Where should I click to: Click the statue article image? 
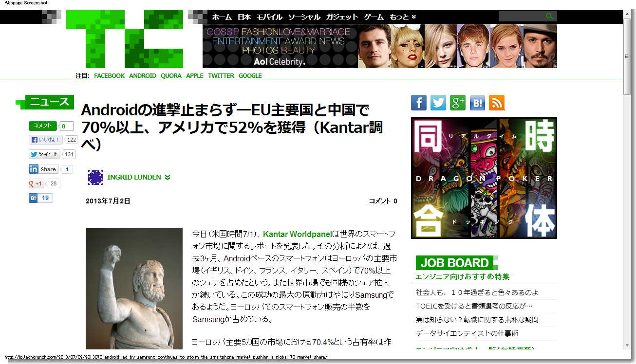click(x=134, y=289)
